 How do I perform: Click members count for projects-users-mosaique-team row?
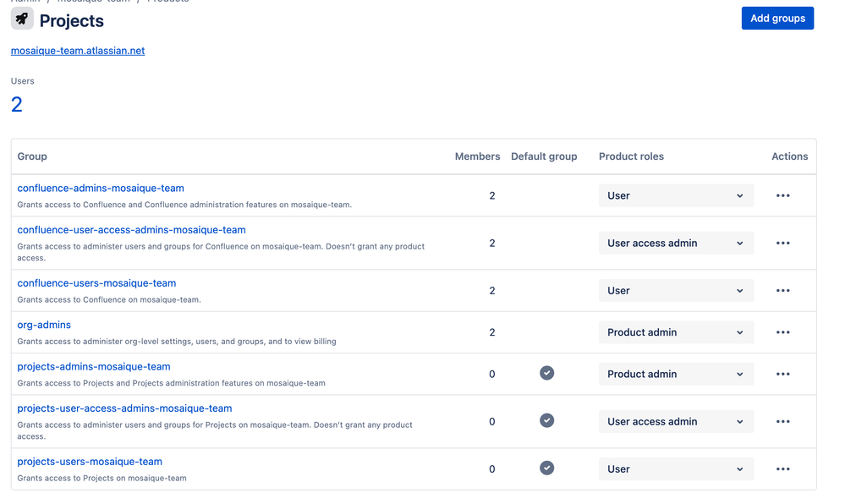coord(492,469)
